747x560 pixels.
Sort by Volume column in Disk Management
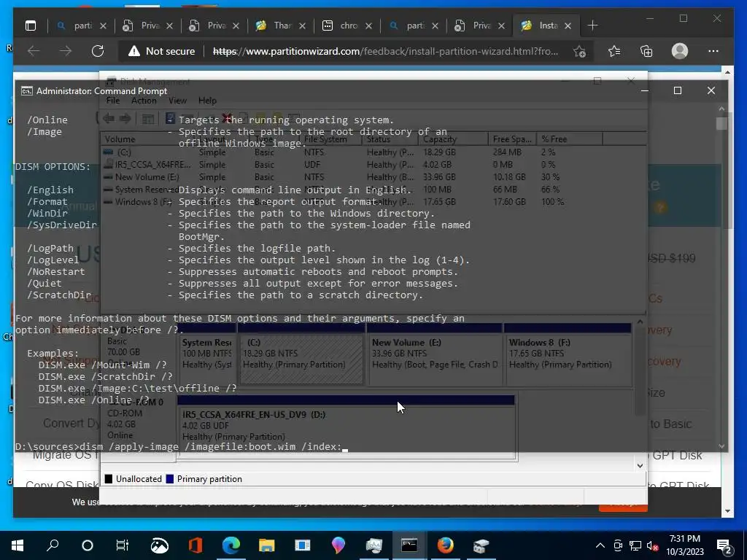click(x=147, y=139)
